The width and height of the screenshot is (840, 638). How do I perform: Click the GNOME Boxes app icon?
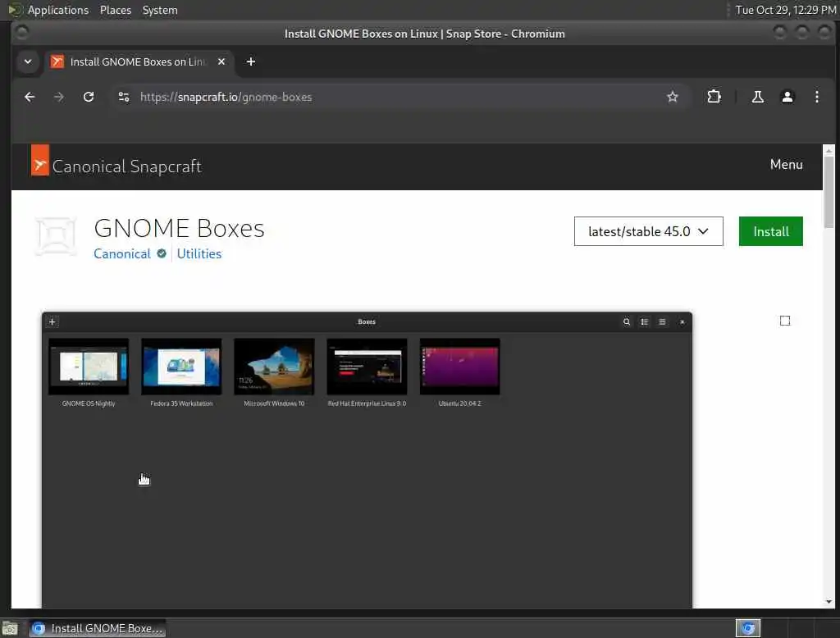57,235
